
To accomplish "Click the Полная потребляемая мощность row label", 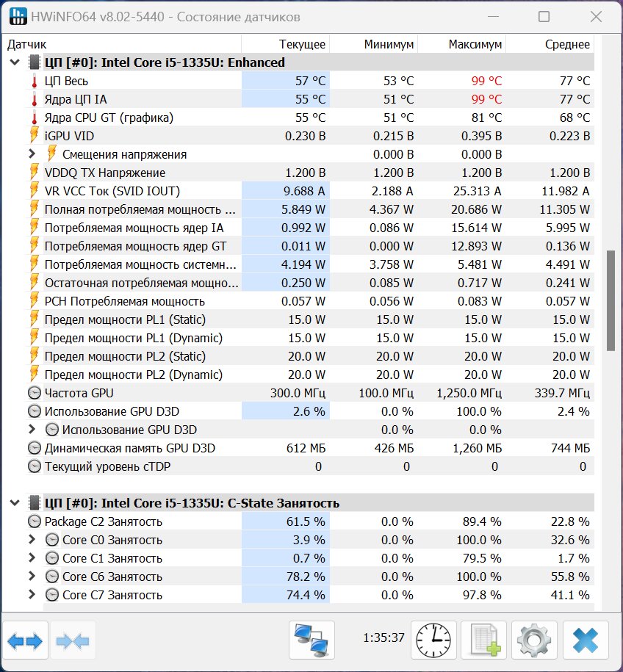I will 140,209.
